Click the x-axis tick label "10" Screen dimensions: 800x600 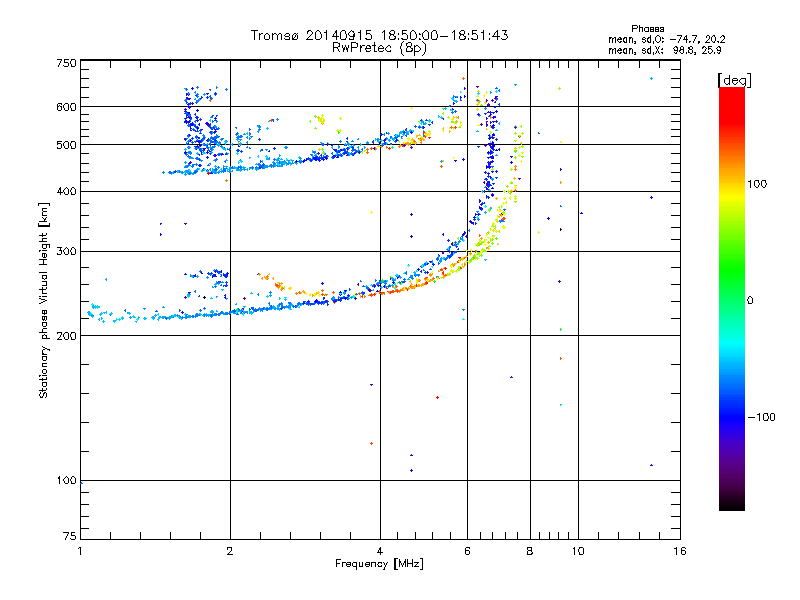coord(578,551)
